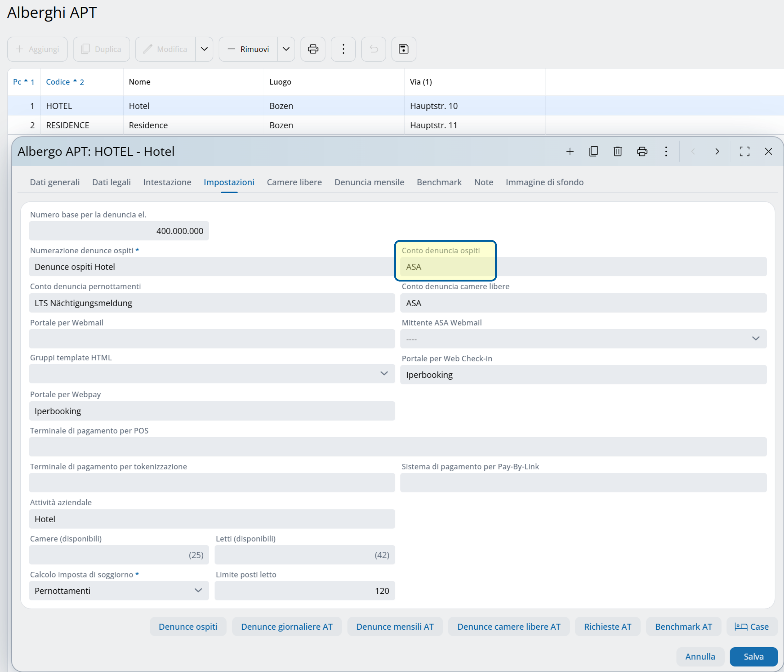Image resolution: width=784 pixels, height=672 pixels.
Task: Click Letti (disponibili) field
Action: 305,555
